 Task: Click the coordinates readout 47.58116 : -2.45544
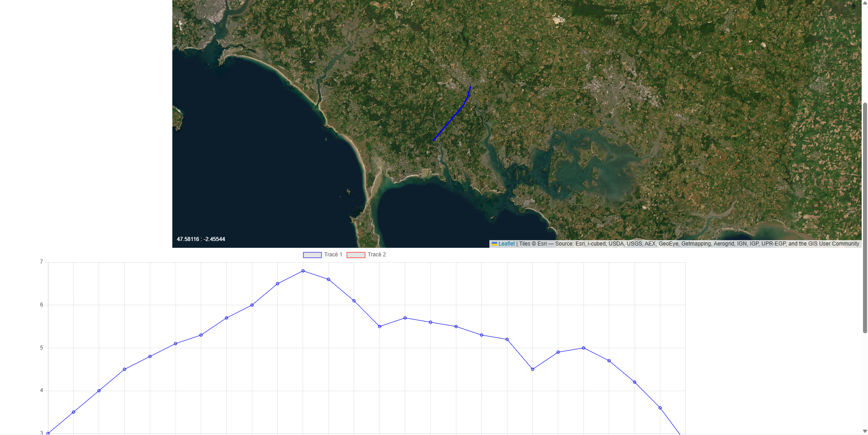click(x=201, y=239)
